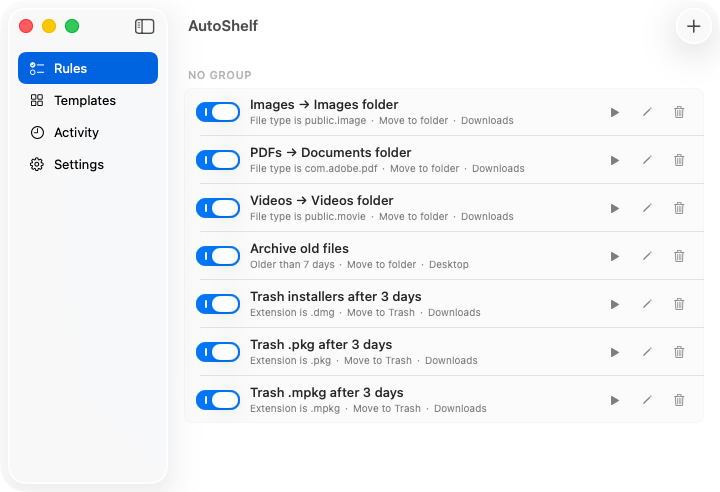The width and height of the screenshot is (720, 492).
Task: Run the Videos → Videos folder rule
Action: tap(615, 209)
